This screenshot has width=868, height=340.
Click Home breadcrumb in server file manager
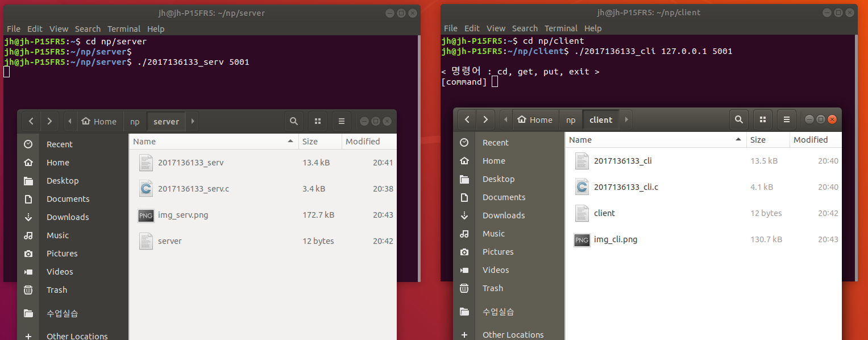(99, 121)
